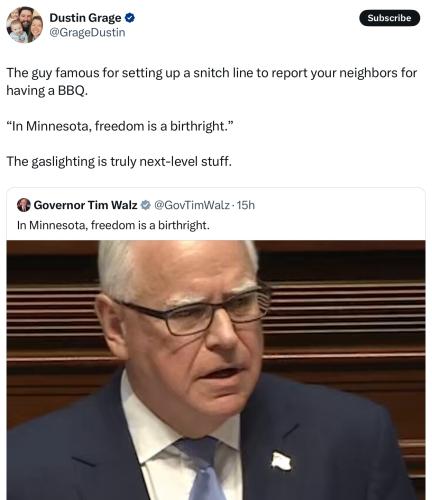
Task: Click the freedom quote in quotation marks
Action: click(120, 126)
